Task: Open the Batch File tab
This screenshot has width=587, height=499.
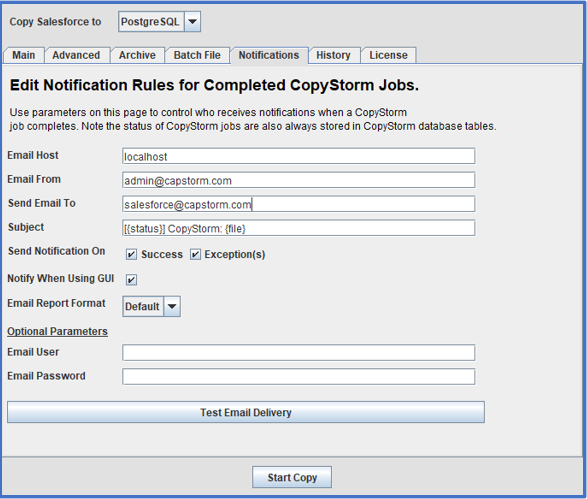Action: [x=197, y=55]
